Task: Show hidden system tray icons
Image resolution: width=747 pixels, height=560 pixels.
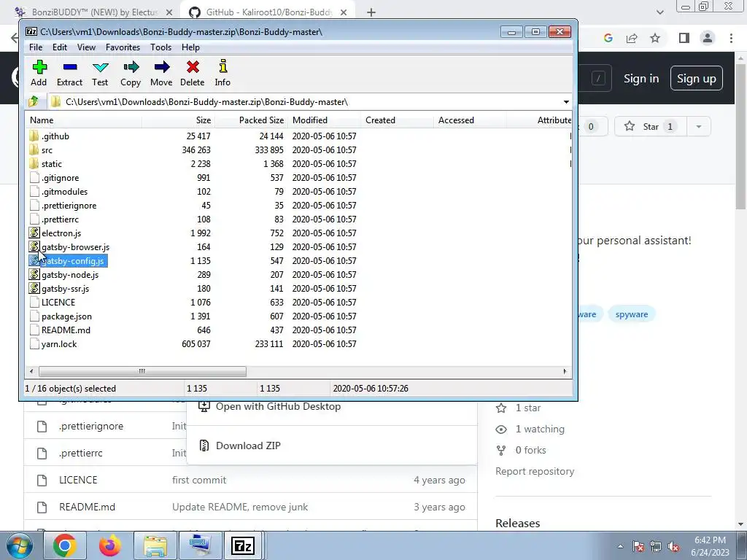Action: 620,546
